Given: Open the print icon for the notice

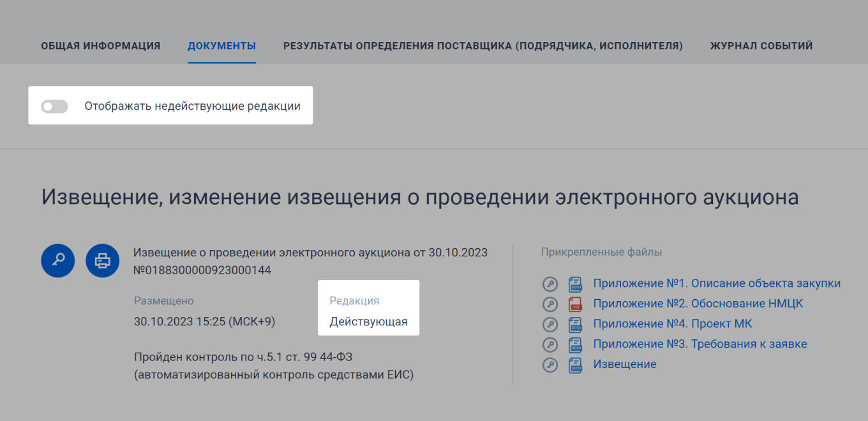Looking at the screenshot, I should [x=102, y=260].
